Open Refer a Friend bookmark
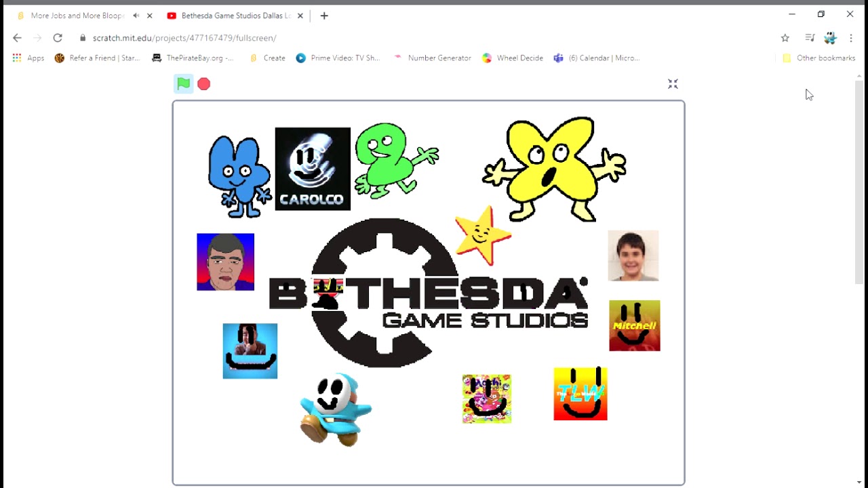 pyautogui.click(x=97, y=58)
